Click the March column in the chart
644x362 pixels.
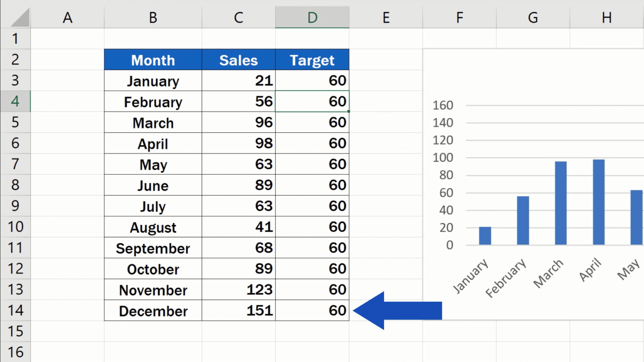pos(561,201)
